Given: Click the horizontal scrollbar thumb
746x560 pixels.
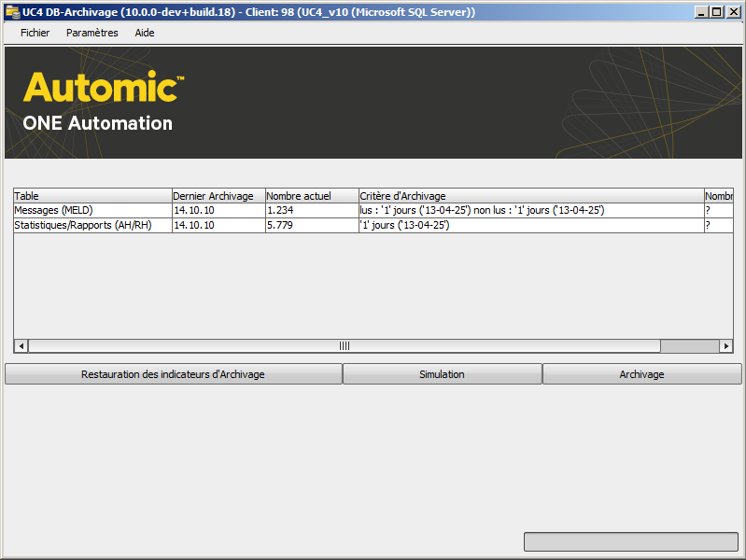Looking at the screenshot, I should pyautogui.click(x=344, y=346).
